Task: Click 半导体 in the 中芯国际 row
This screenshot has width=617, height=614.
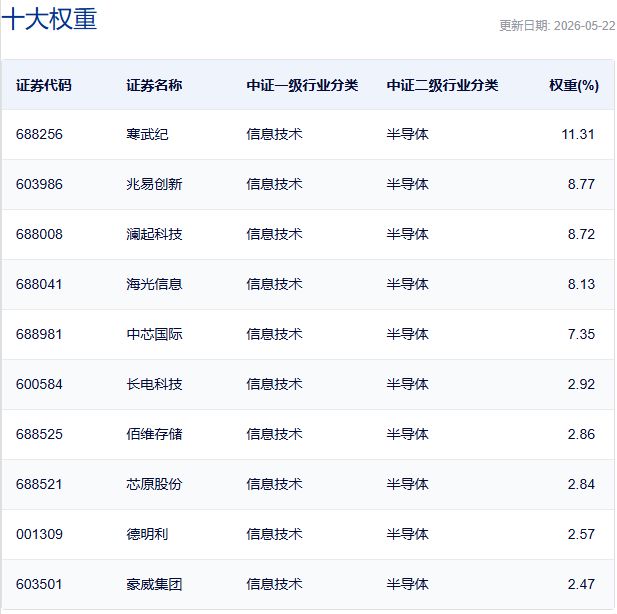Action: tap(407, 334)
